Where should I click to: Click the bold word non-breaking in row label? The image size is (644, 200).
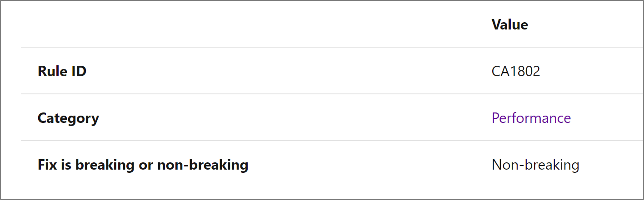pyautogui.click(x=203, y=165)
